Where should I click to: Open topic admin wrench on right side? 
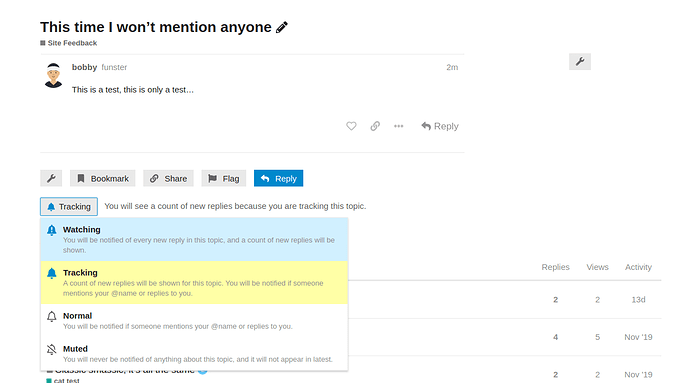[580, 62]
